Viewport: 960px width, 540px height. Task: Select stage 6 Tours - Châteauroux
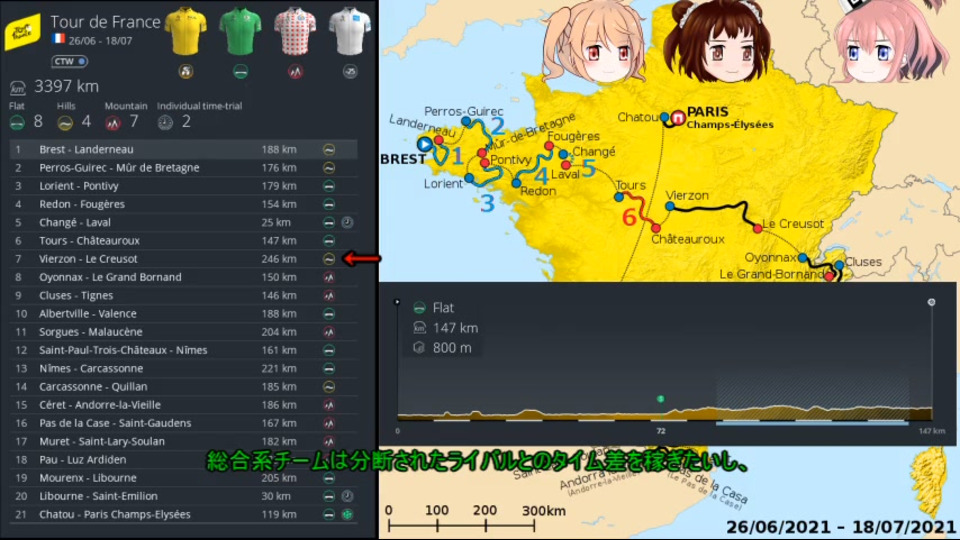[184, 241]
